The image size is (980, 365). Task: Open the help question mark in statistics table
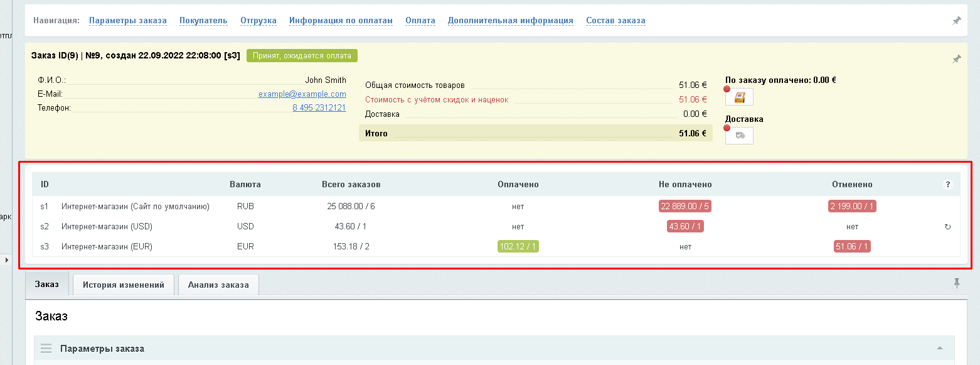tap(947, 185)
